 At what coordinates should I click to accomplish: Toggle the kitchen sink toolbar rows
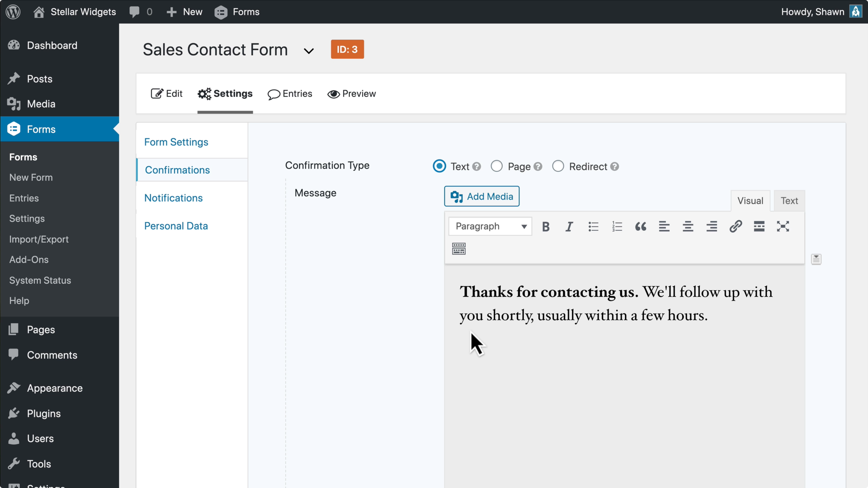coord(458,249)
